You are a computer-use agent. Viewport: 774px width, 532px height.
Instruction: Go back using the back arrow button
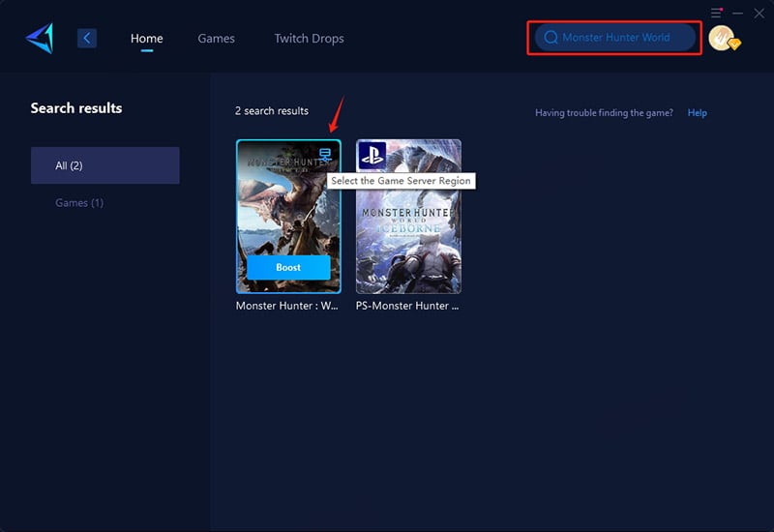(87, 38)
